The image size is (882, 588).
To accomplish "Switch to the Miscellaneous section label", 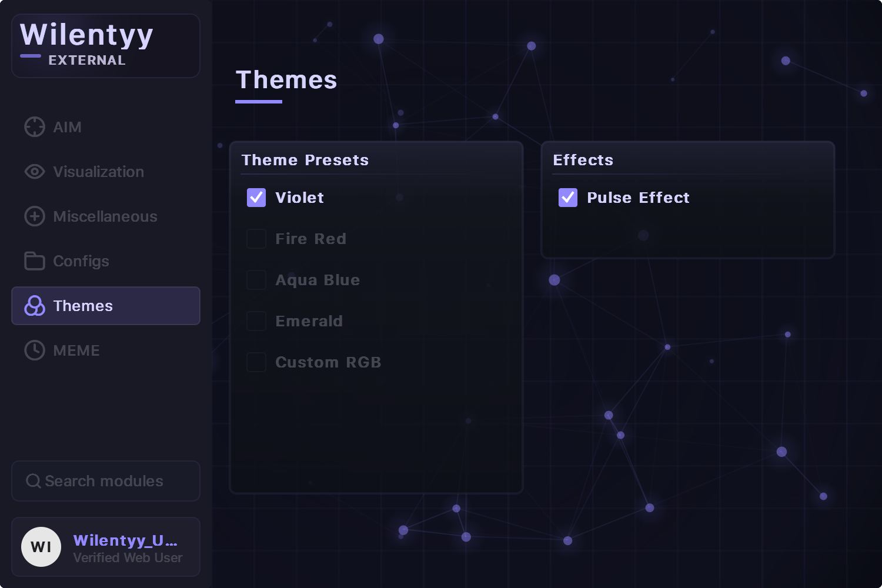I will pyautogui.click(x=105, y=216).
